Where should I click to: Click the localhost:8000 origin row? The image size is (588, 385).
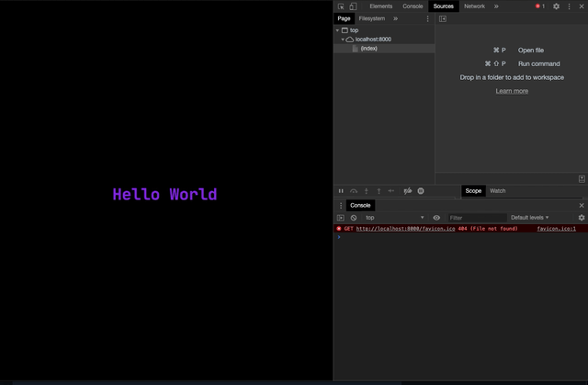[384, 40]
